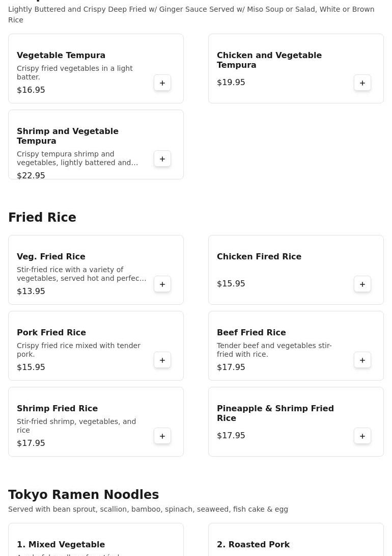Add Vegetable Tempura with plus icon
Image resolution: width=392 pixels, height=556 pixels.
tap(162, 83)
